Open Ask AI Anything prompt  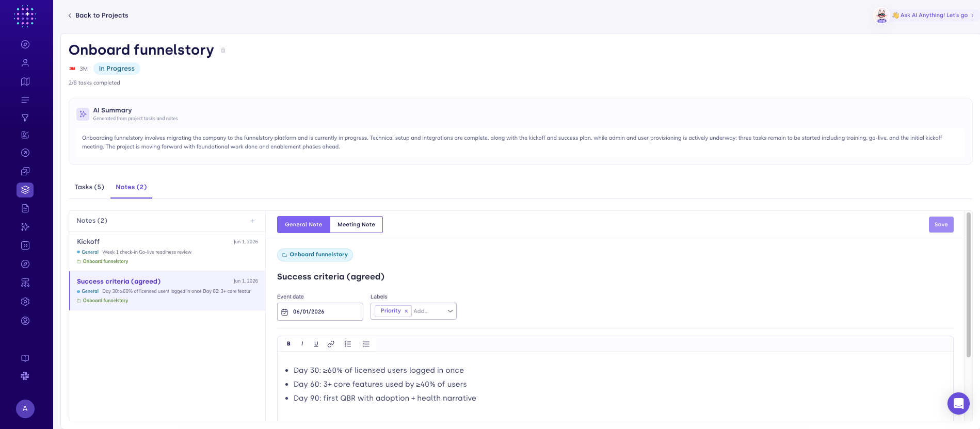point(934,15)
